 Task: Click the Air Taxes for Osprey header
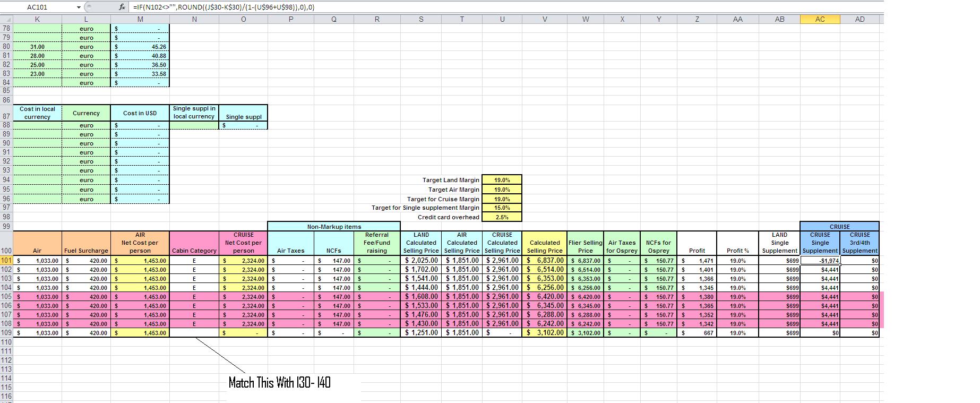coord(622,243)
